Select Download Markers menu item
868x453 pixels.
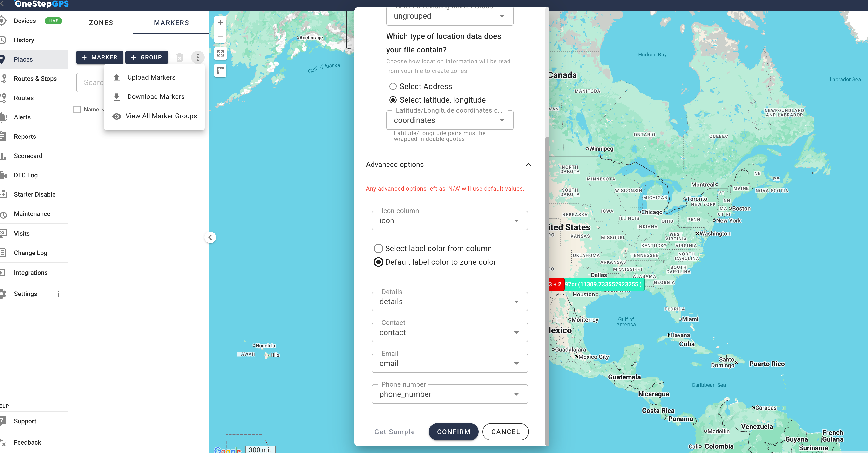tap(156, 97)
